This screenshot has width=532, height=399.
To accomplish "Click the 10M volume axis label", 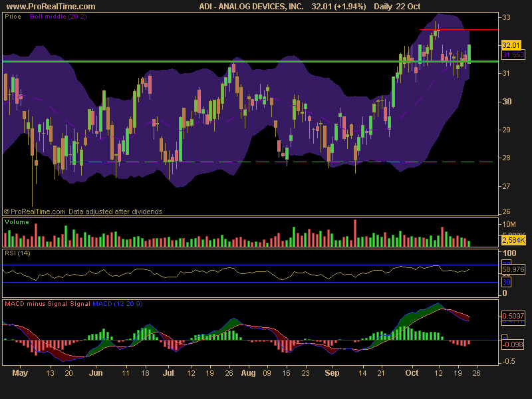I will pos(509,224).
